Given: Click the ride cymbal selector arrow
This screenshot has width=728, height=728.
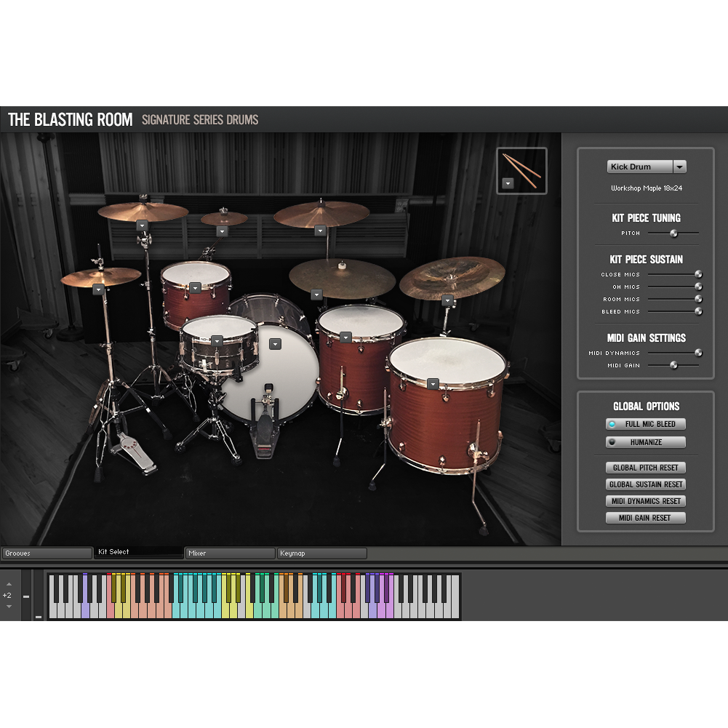Looking at the screenshot, I should pyautogui.click(x=316, y=295).
